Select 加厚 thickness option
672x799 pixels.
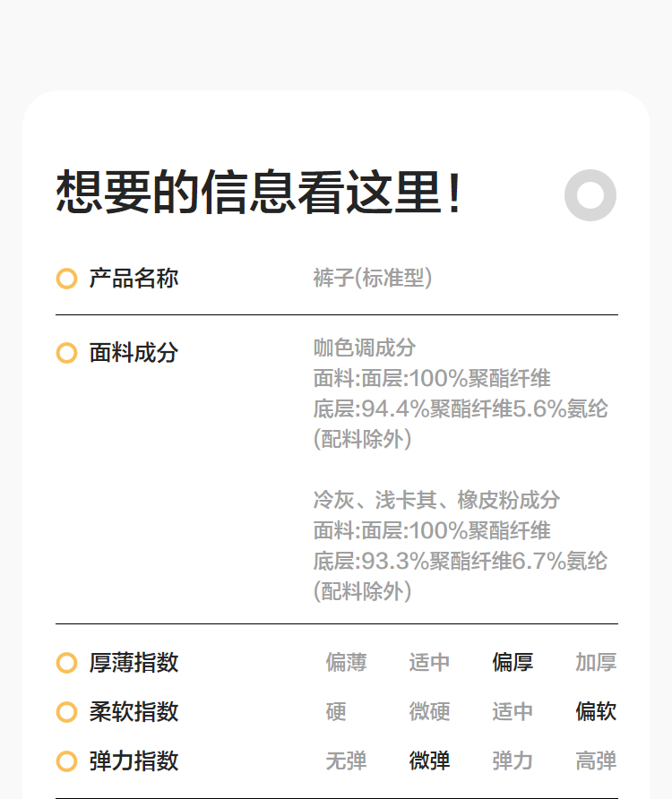(596, 663)
